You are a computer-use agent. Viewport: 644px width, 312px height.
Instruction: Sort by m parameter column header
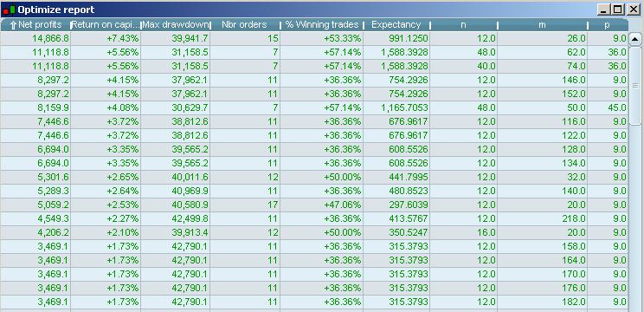click(542, 24)
